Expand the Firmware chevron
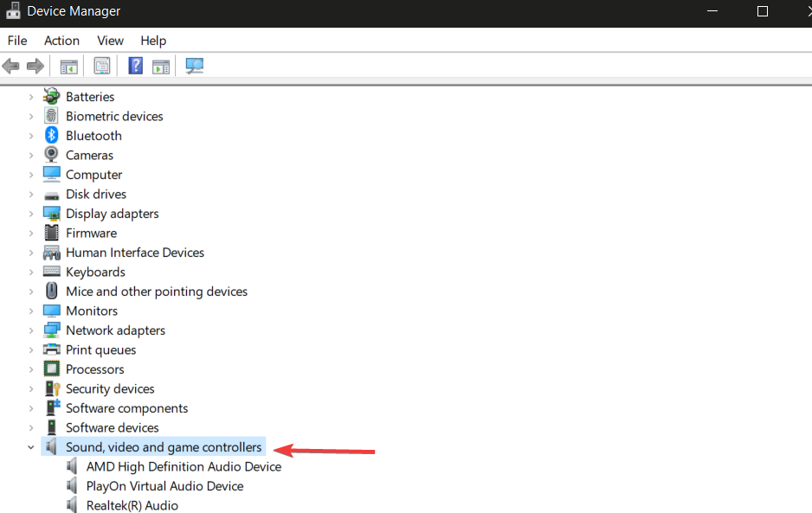This screenshot has width=812, height=513. (31, 234)
